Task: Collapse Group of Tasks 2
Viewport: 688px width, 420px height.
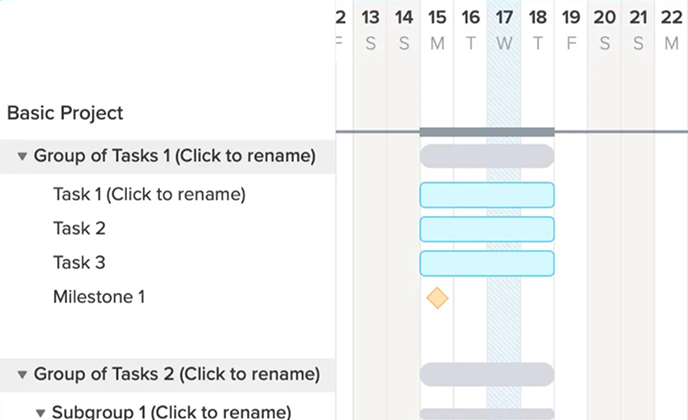Action: [22, 375]
